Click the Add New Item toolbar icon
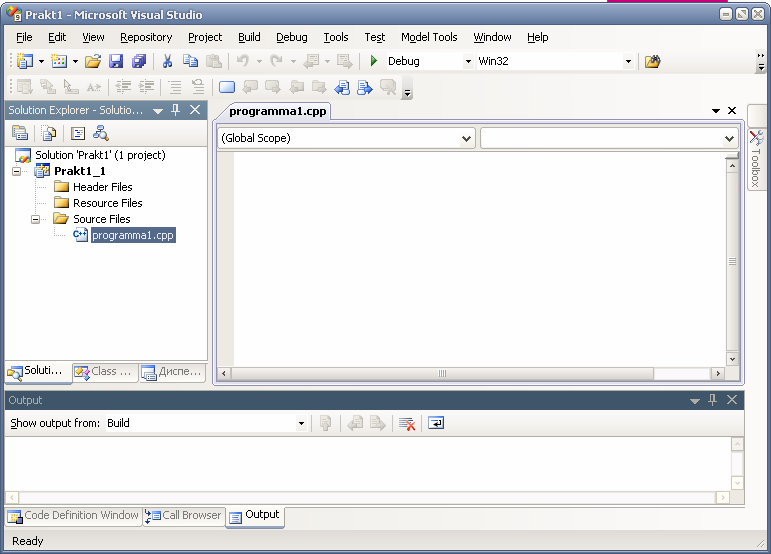The image size is (771, 554). coord(59,61)
